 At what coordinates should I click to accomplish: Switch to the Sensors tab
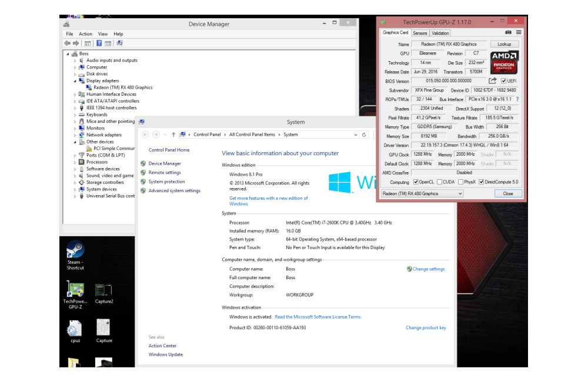[420, 33]
